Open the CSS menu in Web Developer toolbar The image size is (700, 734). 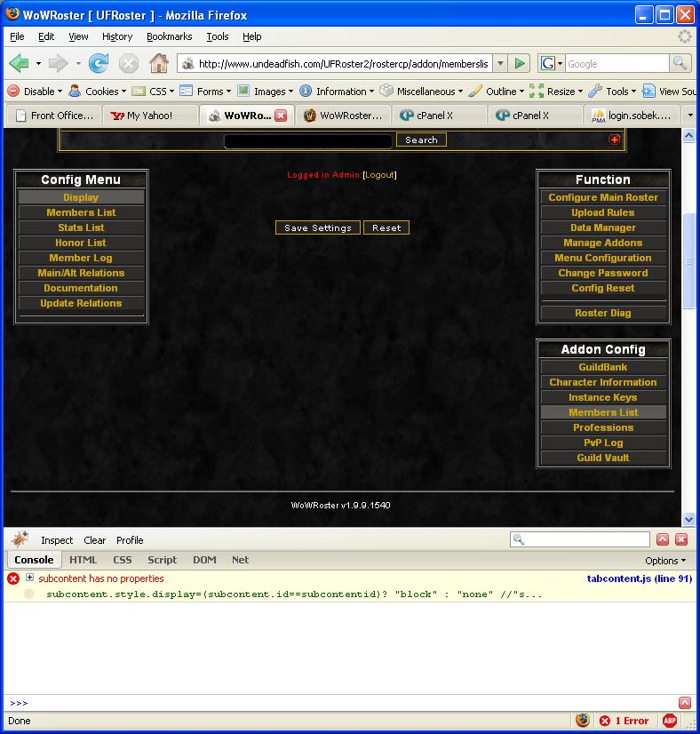tap(153, 92)
